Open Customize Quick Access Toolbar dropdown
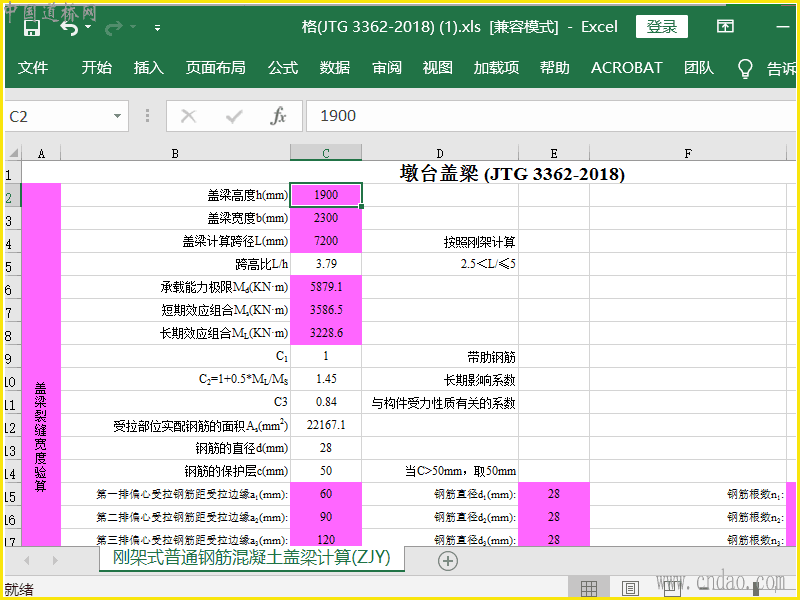 pyautogui.click(x=157, y=27)
